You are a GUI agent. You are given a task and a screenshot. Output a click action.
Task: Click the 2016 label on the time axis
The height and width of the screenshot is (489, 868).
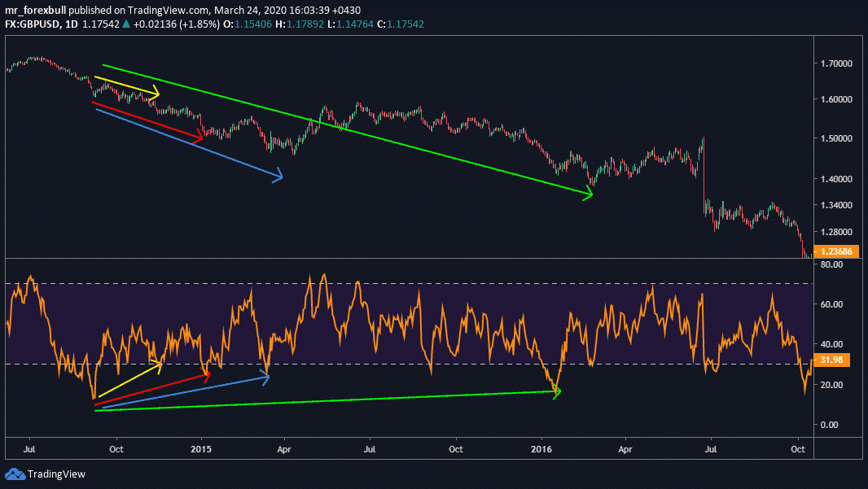click(x=541, y=448)
